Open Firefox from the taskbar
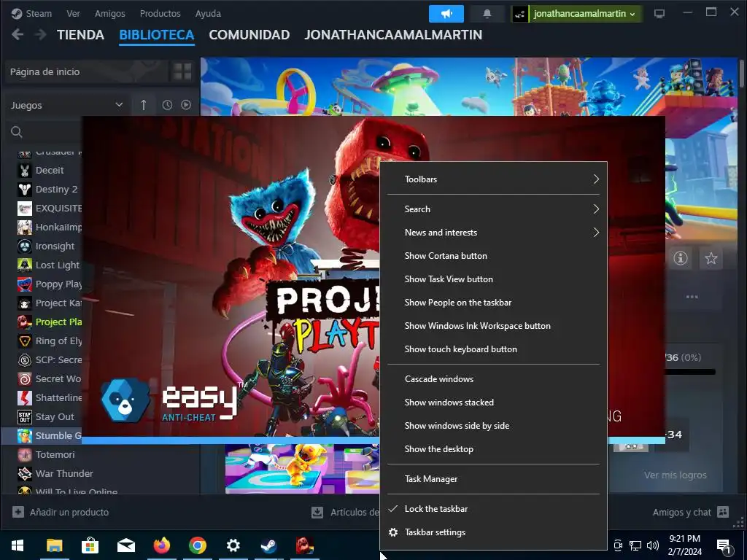This screenshot has width=747, height=560. tap(162, 545)
